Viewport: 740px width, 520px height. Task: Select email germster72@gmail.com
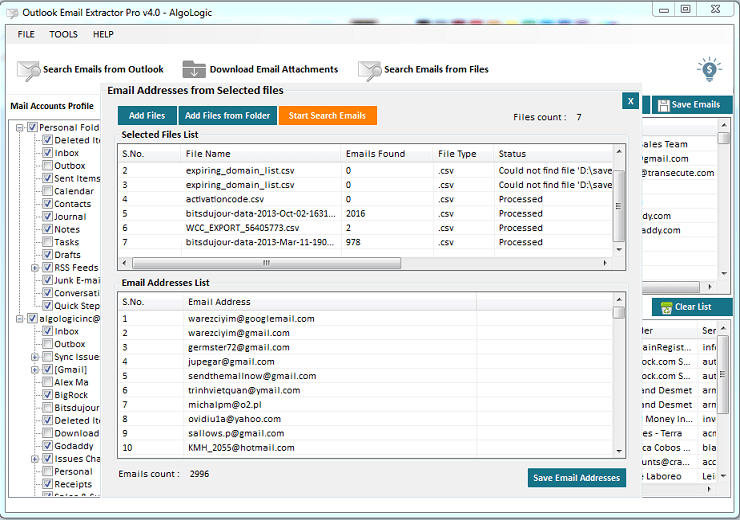[x=366, y=347]
